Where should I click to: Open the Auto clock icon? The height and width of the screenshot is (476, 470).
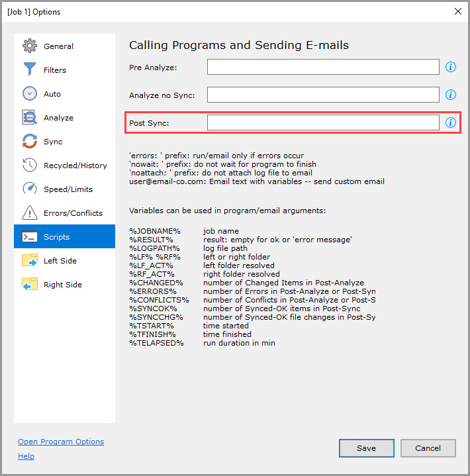(30, 94)
